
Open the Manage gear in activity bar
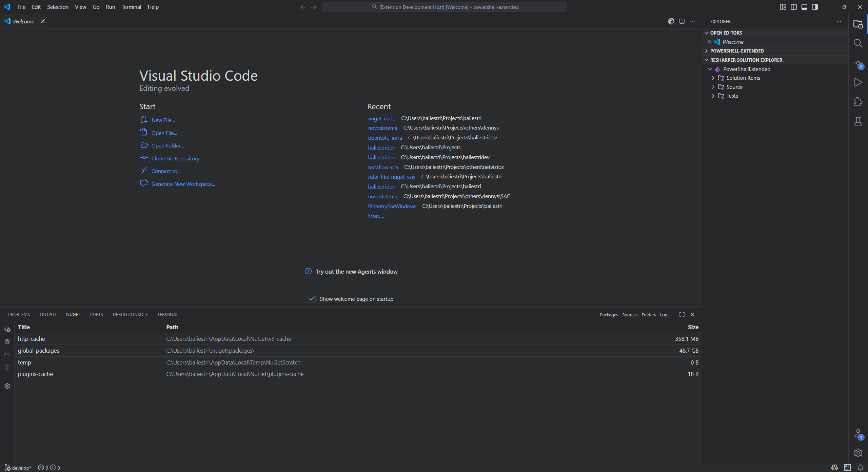(x=858, y=453)
